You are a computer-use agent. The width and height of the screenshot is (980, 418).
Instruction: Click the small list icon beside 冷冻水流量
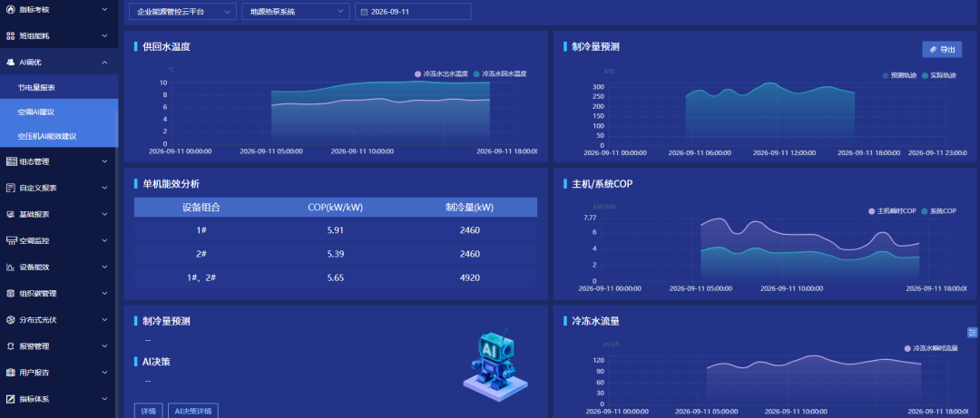(x=972, y=332)
